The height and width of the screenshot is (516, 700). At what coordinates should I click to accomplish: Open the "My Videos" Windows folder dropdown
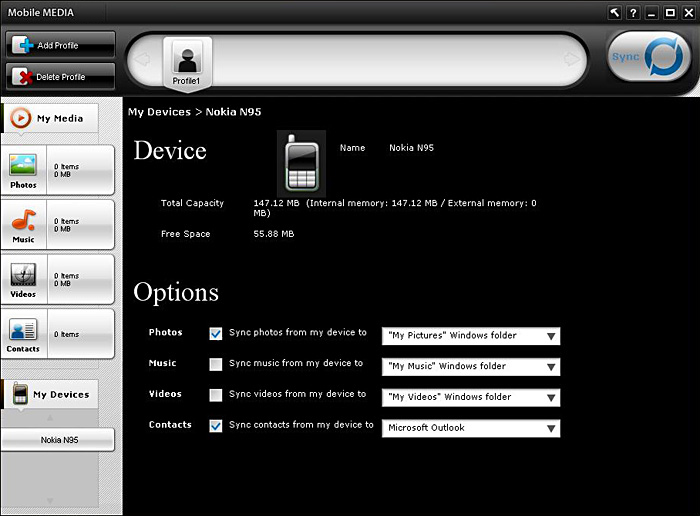pos(471,397)
